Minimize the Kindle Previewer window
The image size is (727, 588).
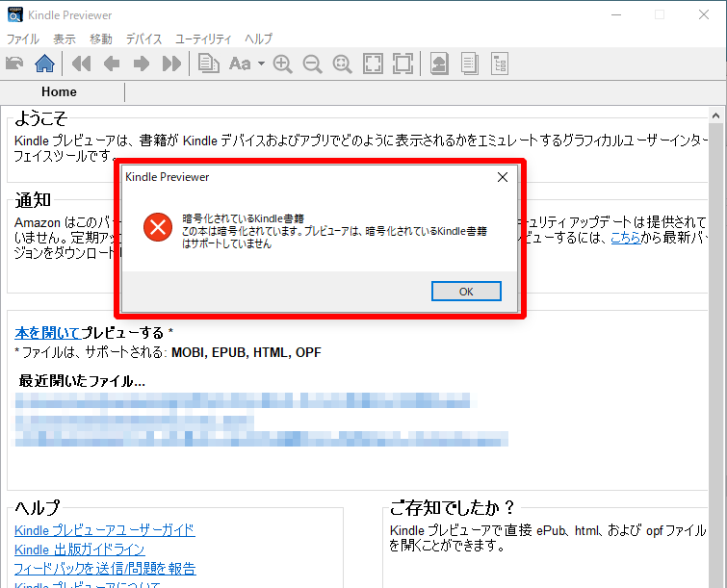click(616, 14)
